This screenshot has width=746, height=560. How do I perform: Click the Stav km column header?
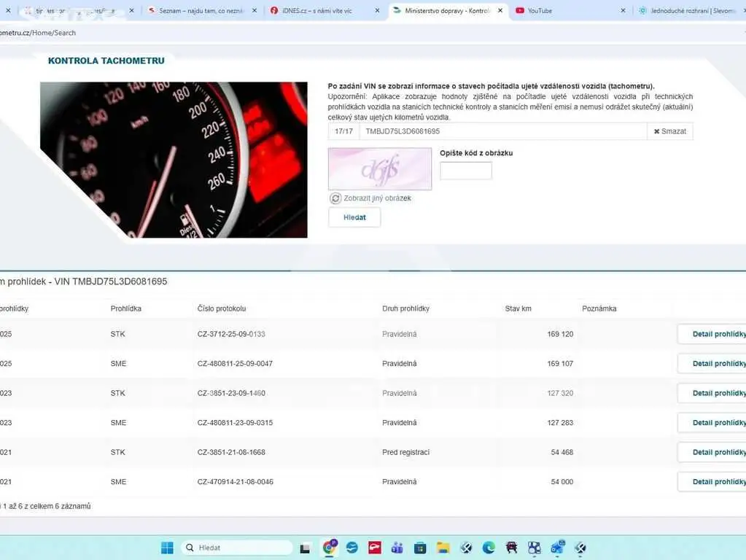pos(518,308)
